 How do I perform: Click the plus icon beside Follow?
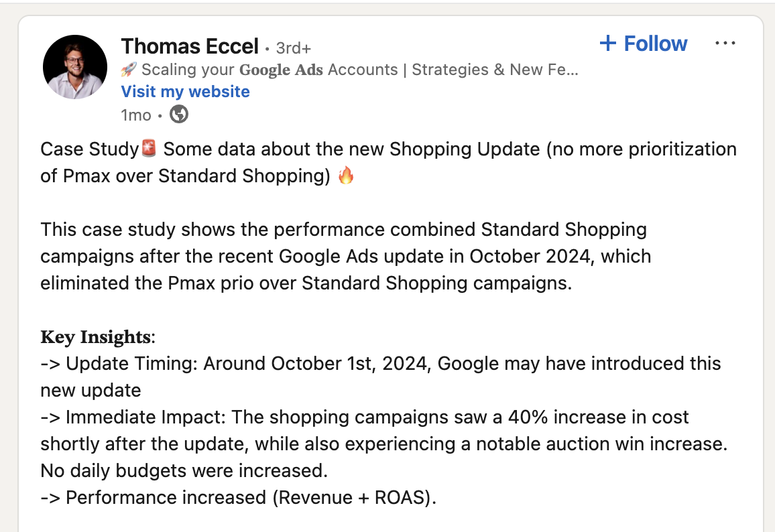click(x=608, y=44)
